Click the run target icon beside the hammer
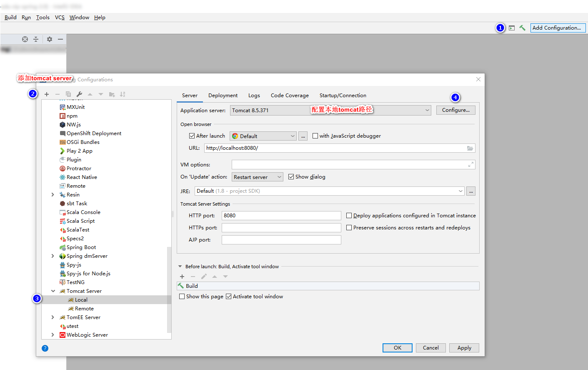 coord(512,28)
